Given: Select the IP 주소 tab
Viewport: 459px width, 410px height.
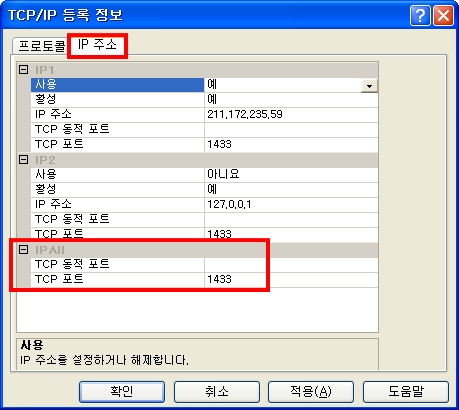Looking at the screenshot, I should click(97, 44).
